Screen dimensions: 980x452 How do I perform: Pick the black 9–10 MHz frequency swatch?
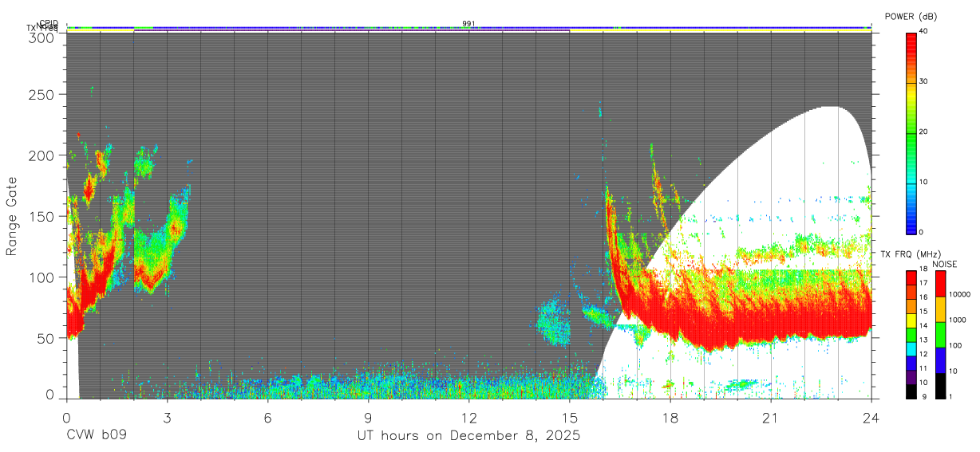coord(911,391)
